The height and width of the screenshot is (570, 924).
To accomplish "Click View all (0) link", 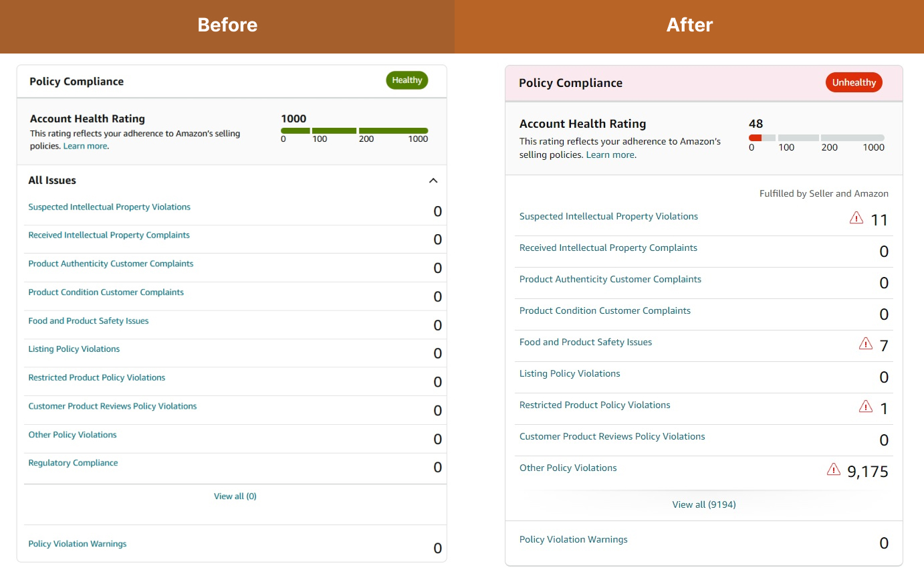I will point(235,496).
